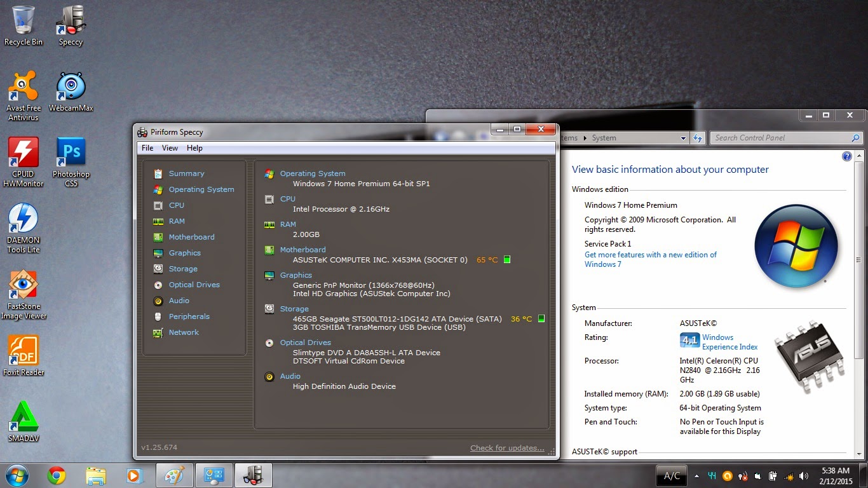Select Storage in the Speccy sidebar
Viewport: 868px width, 488px height.
click(x=183, y=269)
